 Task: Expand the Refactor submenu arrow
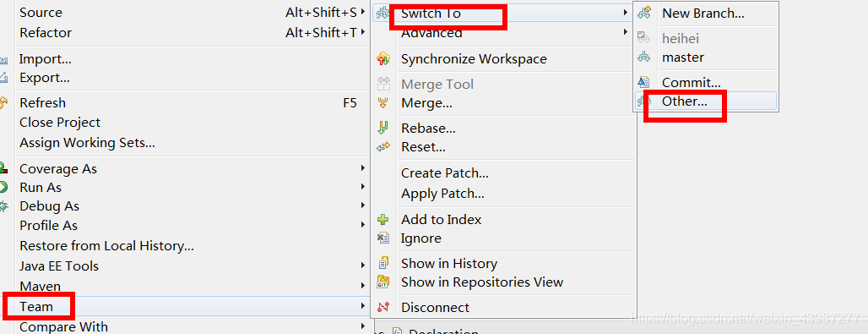tap(362, 31)
